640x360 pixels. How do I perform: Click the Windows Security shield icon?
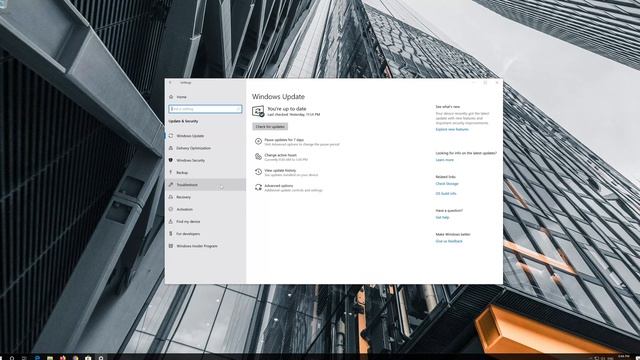(x=171, y=160)
